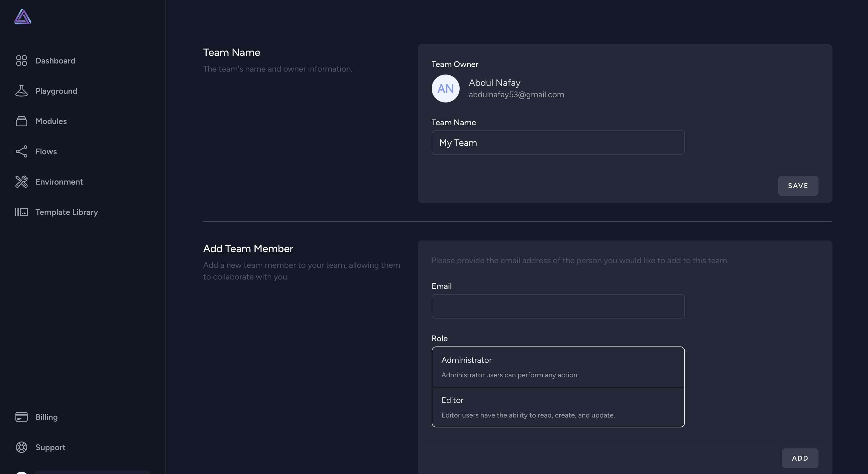Image resolution: width=868 pixels, height=474 pixels.
Task: Click the Team Name input field
Action: pyautogui.click(x=558, y=143)
